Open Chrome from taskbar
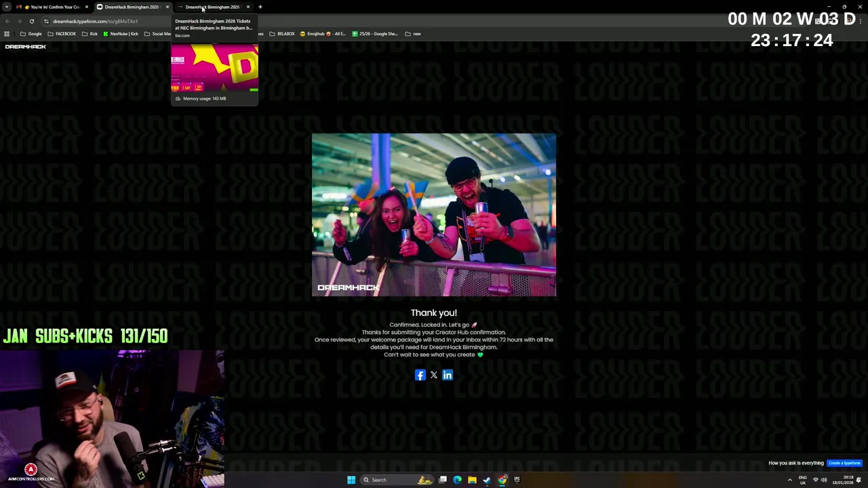 coord(502,480)
